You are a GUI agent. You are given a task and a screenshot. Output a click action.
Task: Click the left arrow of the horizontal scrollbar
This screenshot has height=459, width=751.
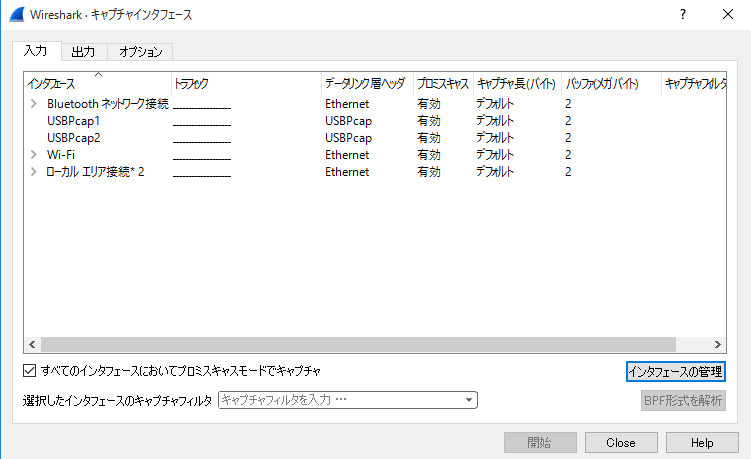(x=32, y=344)
